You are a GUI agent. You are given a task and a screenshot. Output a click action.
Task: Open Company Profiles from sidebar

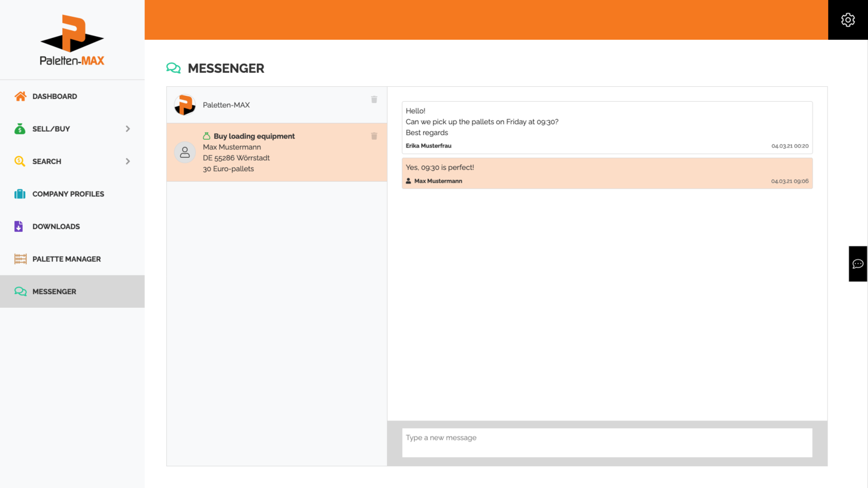point(68,194)
